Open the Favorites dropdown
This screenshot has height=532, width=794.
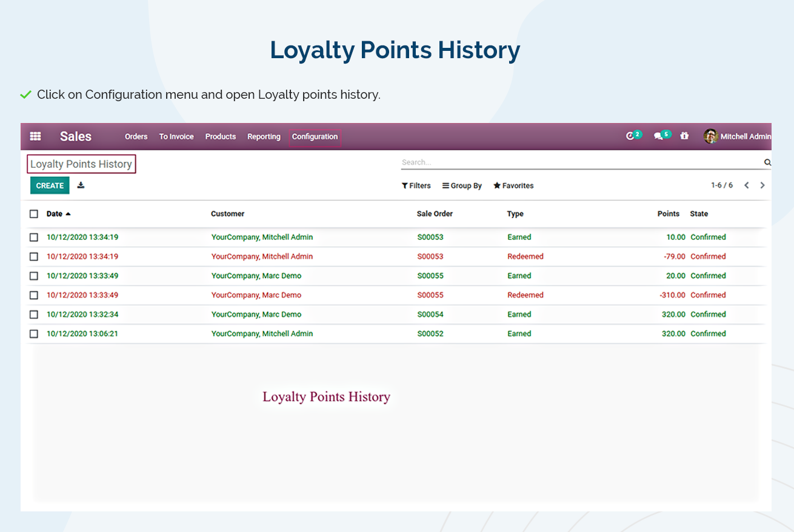point(513,185)
